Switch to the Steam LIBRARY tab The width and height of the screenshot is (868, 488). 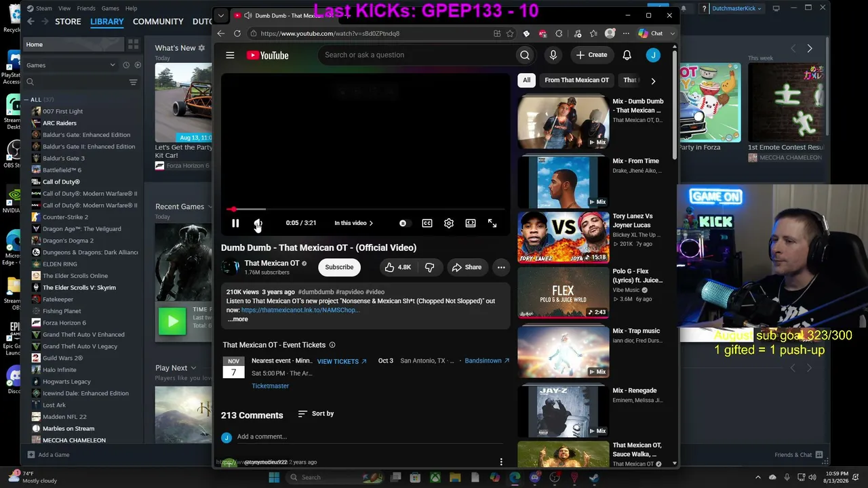[107, 22]
